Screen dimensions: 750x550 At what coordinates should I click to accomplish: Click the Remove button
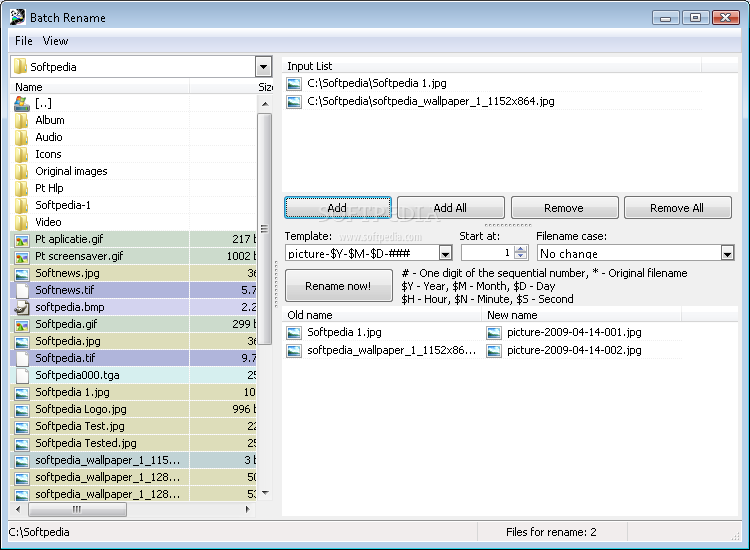tap(564, 208)
